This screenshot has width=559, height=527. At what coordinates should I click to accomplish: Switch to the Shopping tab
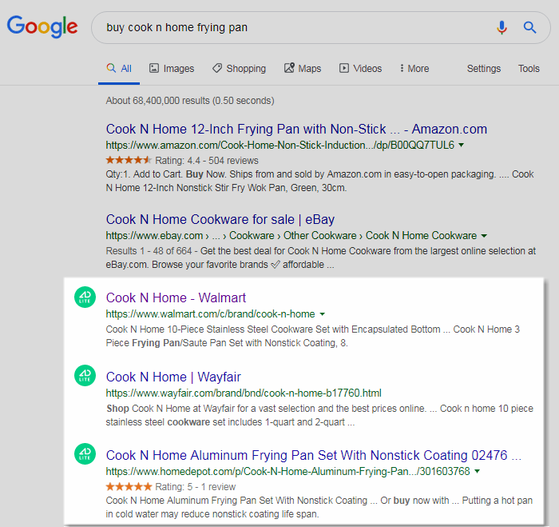pyautogui.click(x=239, y=68)
